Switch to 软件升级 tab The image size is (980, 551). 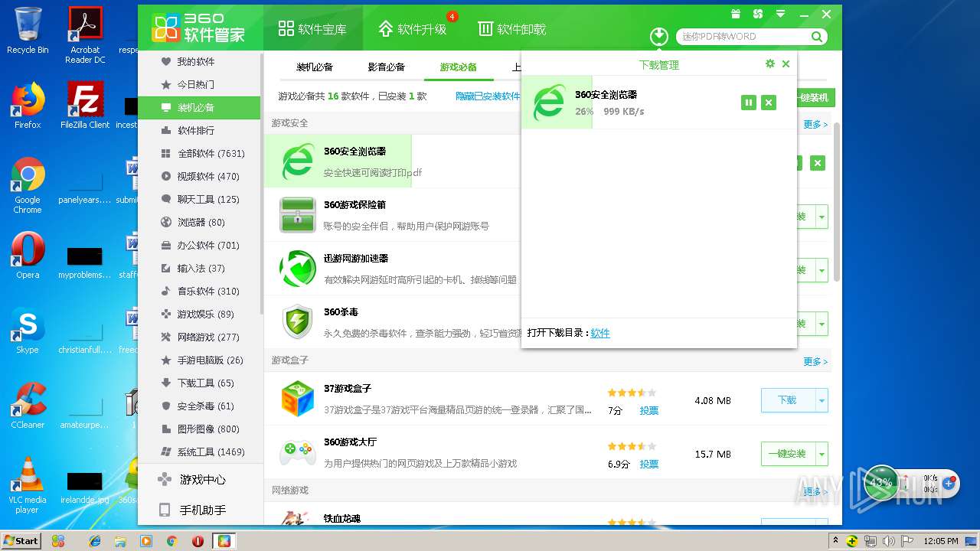pos(413,29)
